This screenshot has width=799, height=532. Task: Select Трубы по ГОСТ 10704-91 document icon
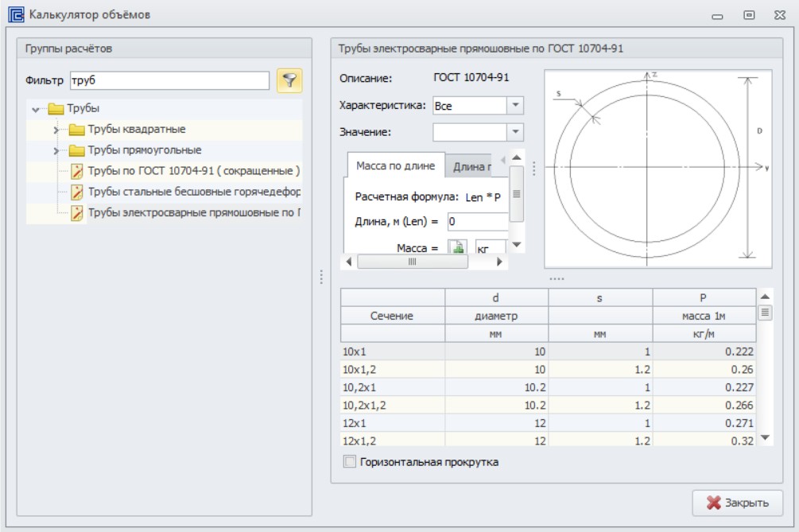pos(77,171)
